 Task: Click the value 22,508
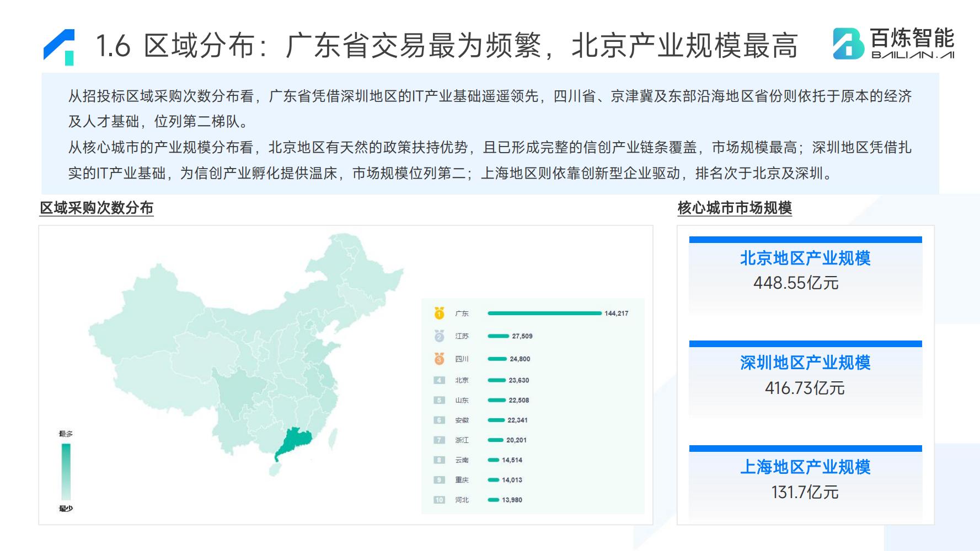519,400
